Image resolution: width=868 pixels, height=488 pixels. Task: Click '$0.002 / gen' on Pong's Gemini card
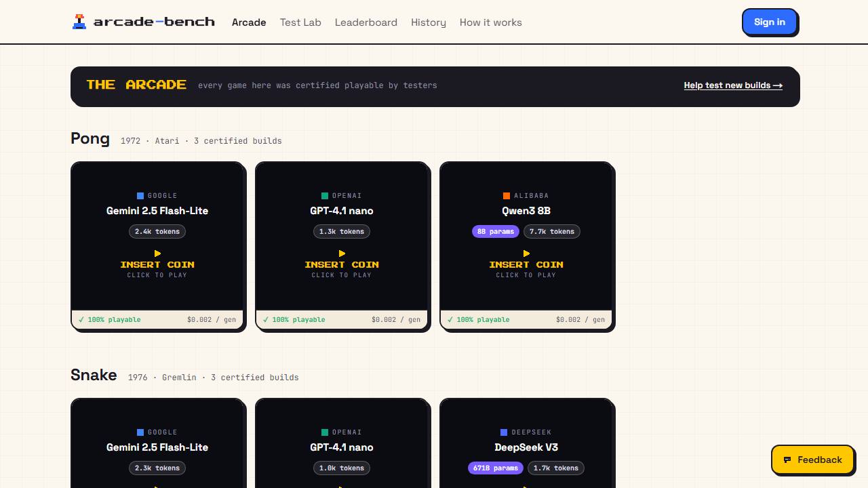[212, 320]
